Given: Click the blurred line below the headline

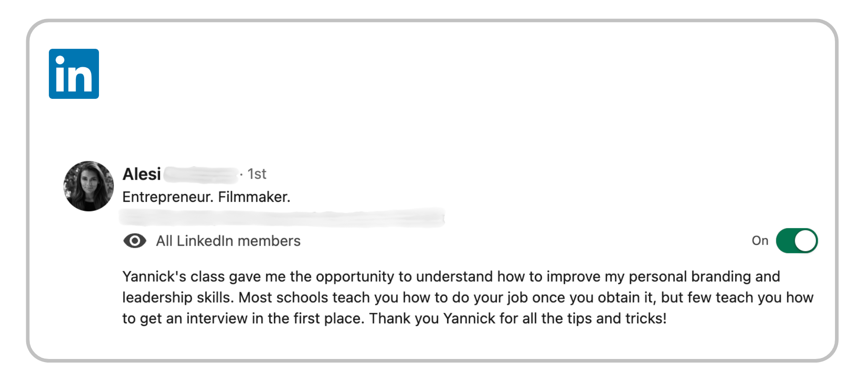Looking at the screenshot, I should (x=282, y=218).
